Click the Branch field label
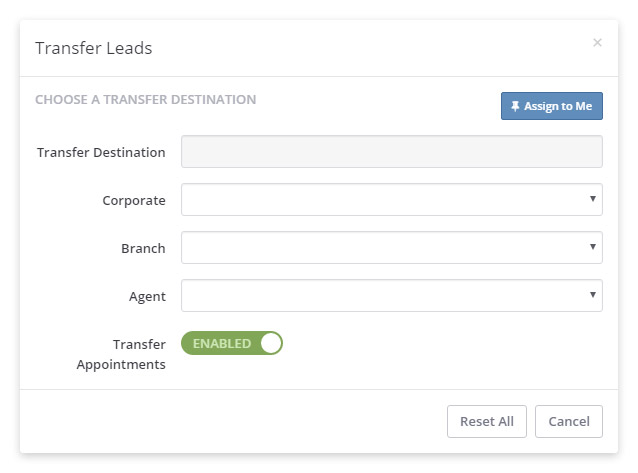The width and height of the screenshot is (638, 473). click(143, 248)
